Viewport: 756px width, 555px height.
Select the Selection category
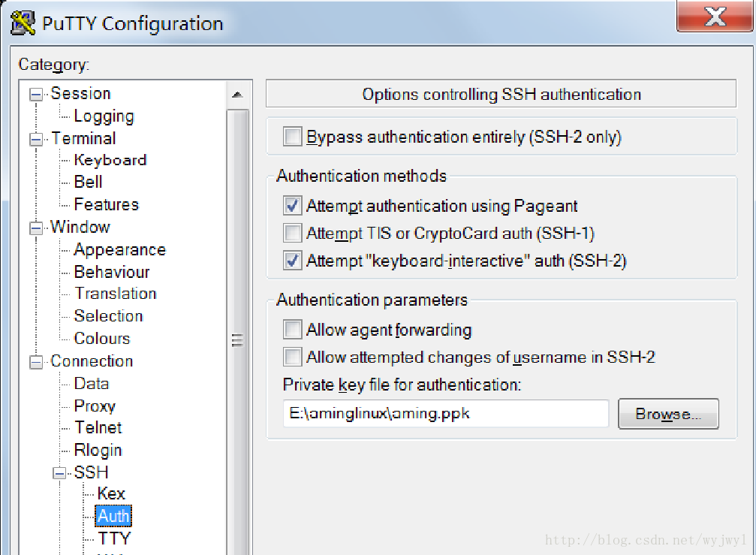(108, 316)
